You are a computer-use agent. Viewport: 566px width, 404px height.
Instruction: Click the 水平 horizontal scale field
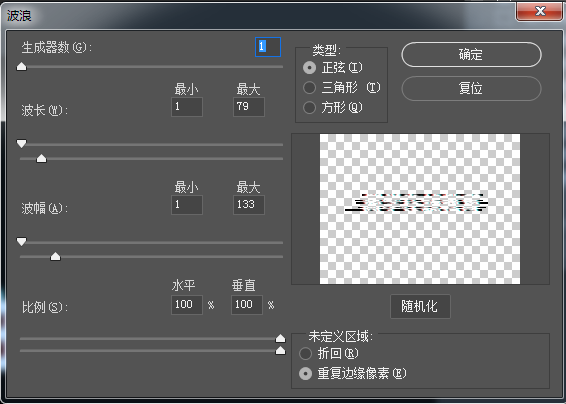(187, 305)
